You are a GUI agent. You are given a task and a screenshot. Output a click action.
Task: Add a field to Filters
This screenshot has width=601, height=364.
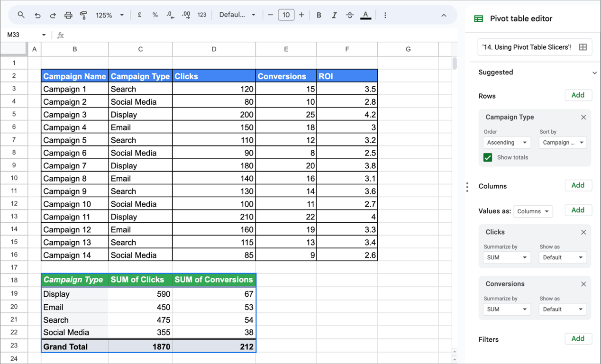(578, 338)
